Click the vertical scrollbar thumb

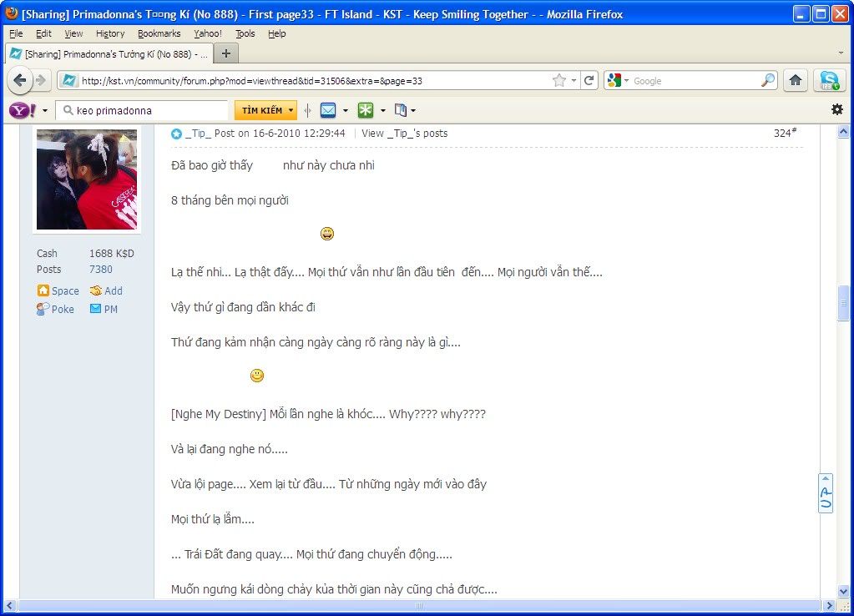pyautogui.click(x=843, y=303)
